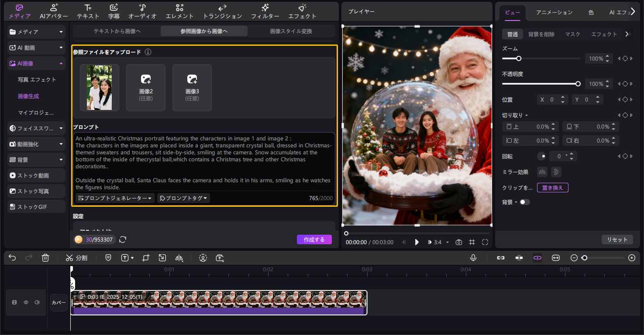Take a snapshot with the camera icon

459,242
